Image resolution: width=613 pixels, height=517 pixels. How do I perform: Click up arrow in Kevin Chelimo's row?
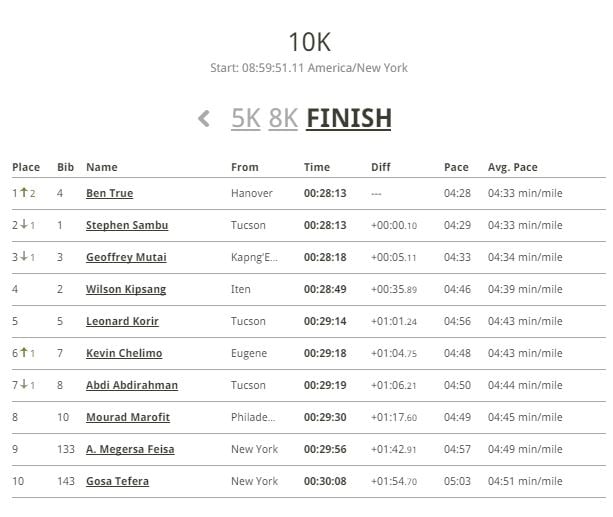tap(24, 352)
